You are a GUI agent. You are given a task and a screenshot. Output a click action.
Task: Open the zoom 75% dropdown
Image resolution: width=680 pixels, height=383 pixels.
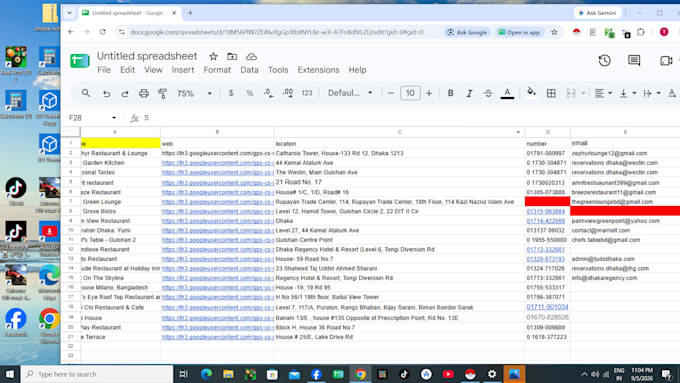click(x=194, y=93)
